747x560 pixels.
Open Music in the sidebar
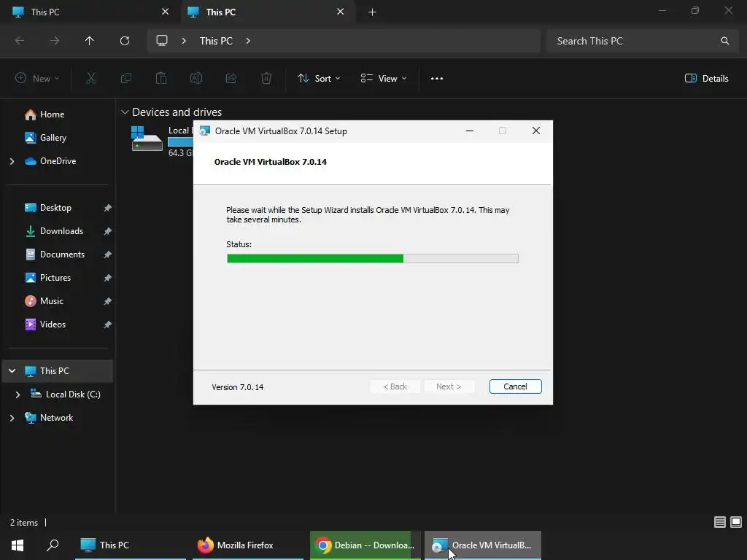pyautogui.click(x=52, y=301)
